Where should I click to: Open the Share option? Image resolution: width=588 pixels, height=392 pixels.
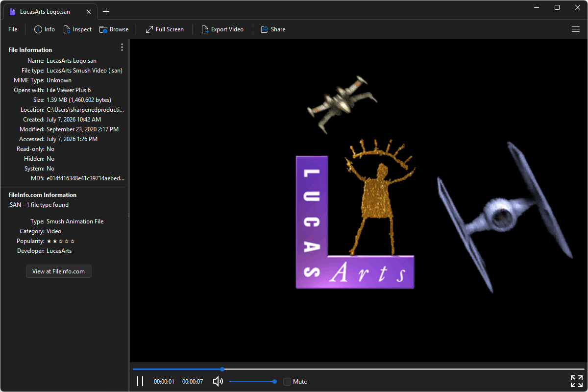(273, 29)
